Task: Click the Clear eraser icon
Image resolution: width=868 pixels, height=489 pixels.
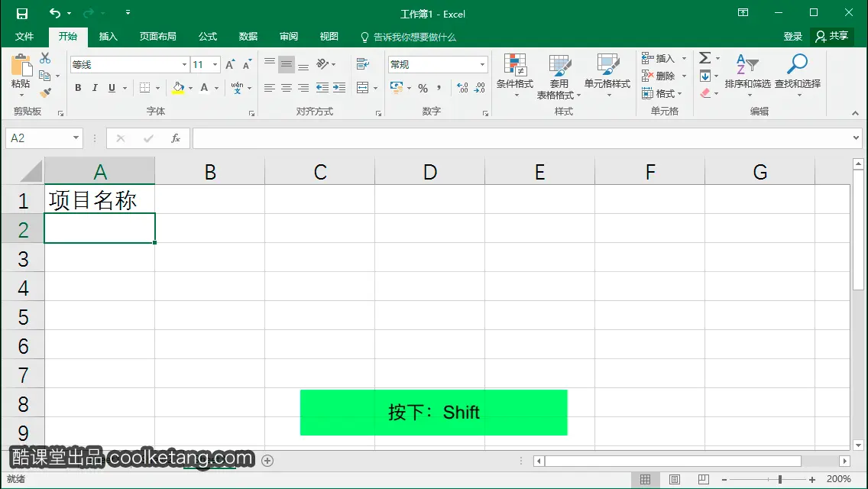Action: tap(705, 93)
